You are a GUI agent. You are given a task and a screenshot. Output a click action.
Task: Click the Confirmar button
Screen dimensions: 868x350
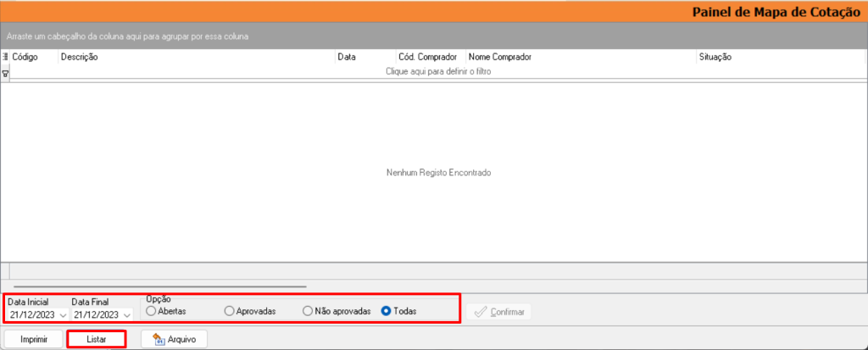[x=498, y=312]
